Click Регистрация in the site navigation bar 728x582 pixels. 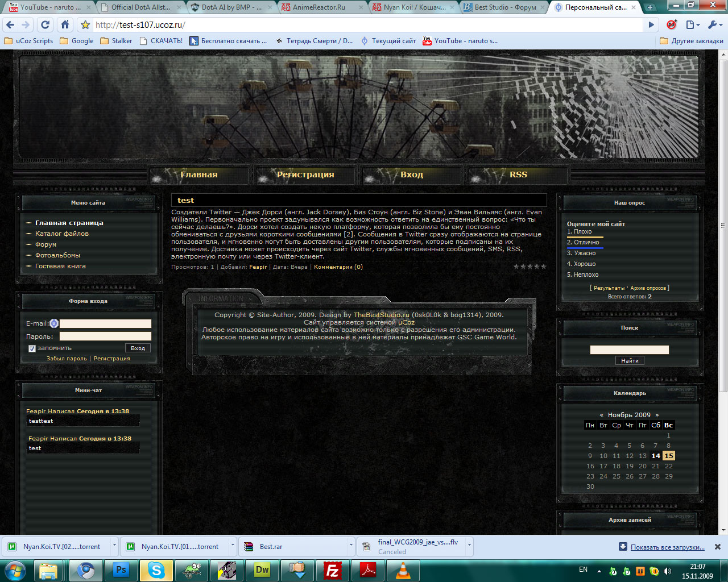point(305,174)
